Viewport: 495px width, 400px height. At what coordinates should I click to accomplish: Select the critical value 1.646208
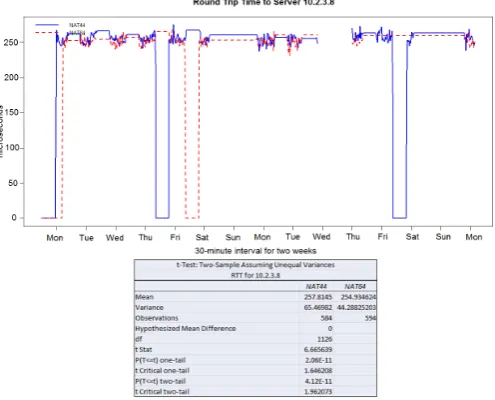pyautogui.click(x=318, y=370)
